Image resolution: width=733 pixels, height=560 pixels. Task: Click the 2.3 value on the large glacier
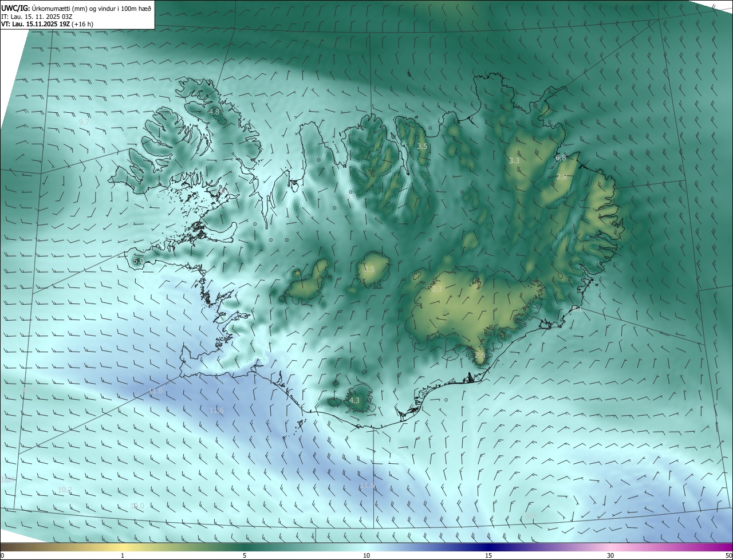tap(436, 289)
